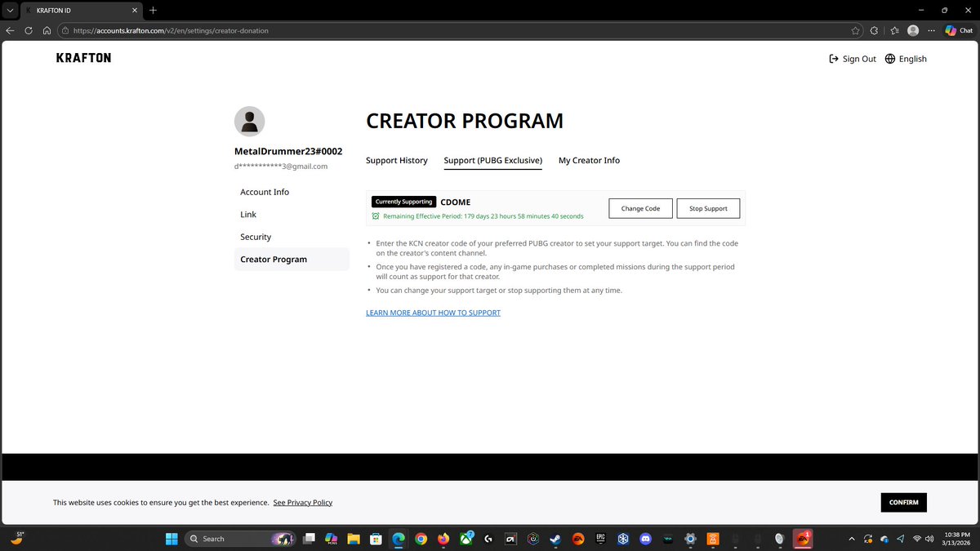
Task: Click the Change Code button
Action: tap(640, 209)
